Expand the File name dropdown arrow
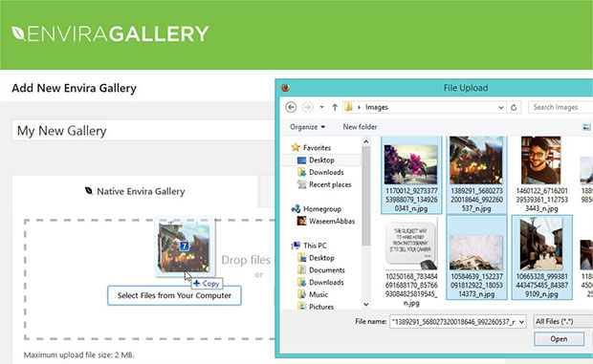 522,322
